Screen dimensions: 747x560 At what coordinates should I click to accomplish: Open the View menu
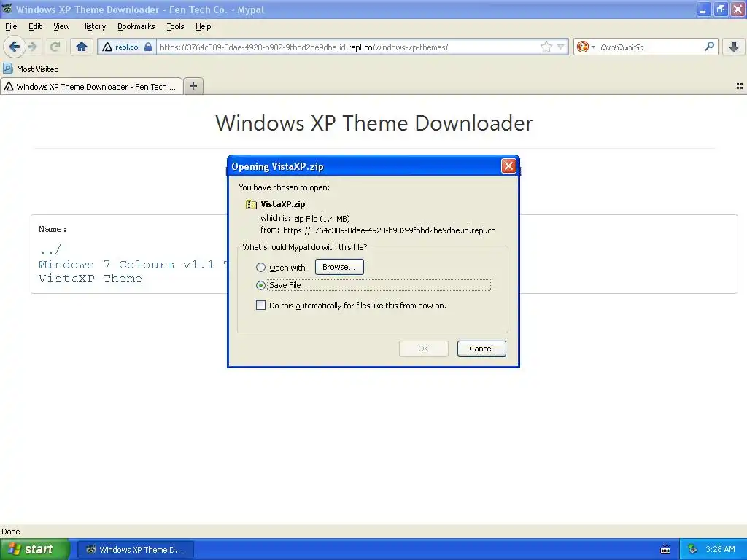[x=61, y=27]
